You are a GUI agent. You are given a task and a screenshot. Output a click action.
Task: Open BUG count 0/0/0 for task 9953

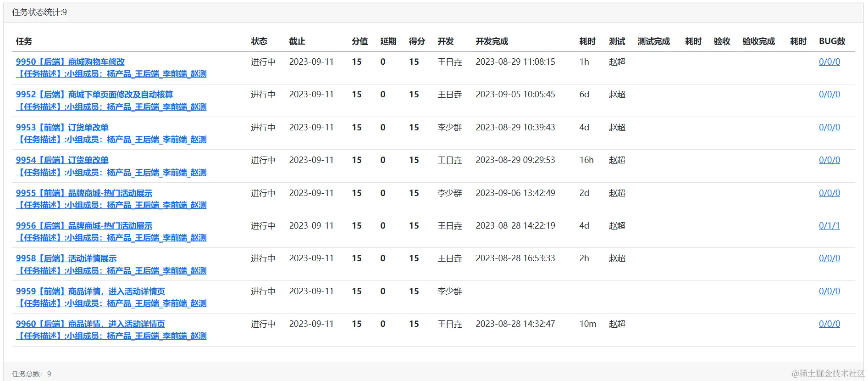point(829,128)
